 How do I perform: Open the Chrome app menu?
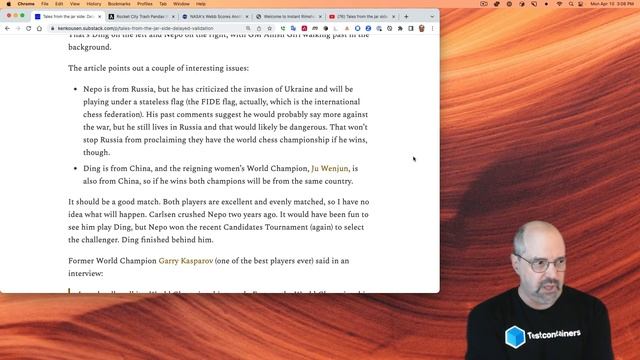tap(26, 4)
